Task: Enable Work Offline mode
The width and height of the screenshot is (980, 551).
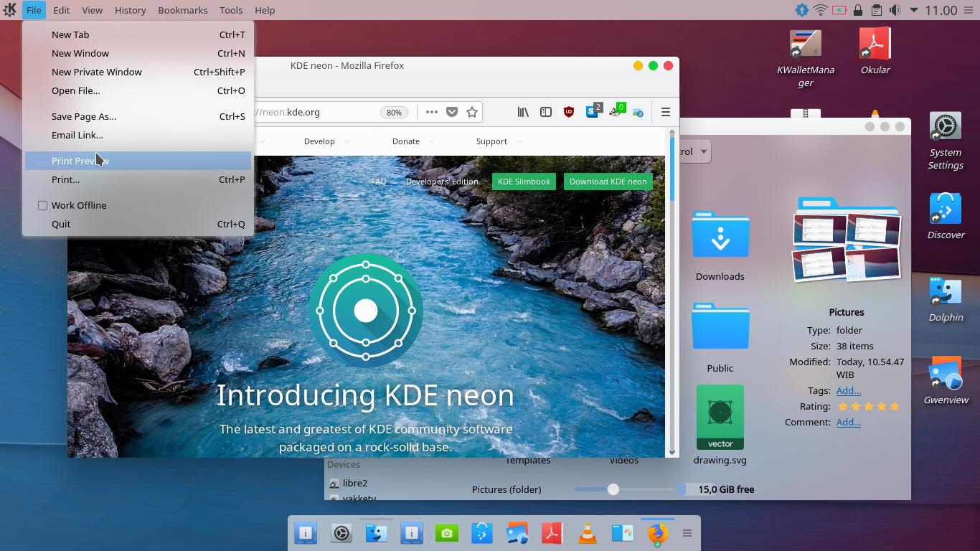Action: pyautogui.click(x=77, y=205)
